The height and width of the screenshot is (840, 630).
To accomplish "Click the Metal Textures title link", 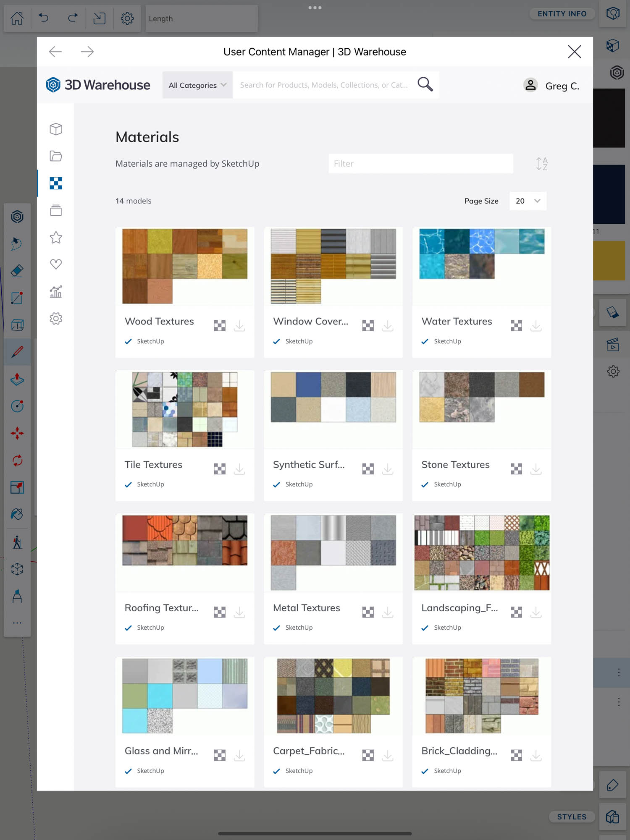I will click(306, 608).
